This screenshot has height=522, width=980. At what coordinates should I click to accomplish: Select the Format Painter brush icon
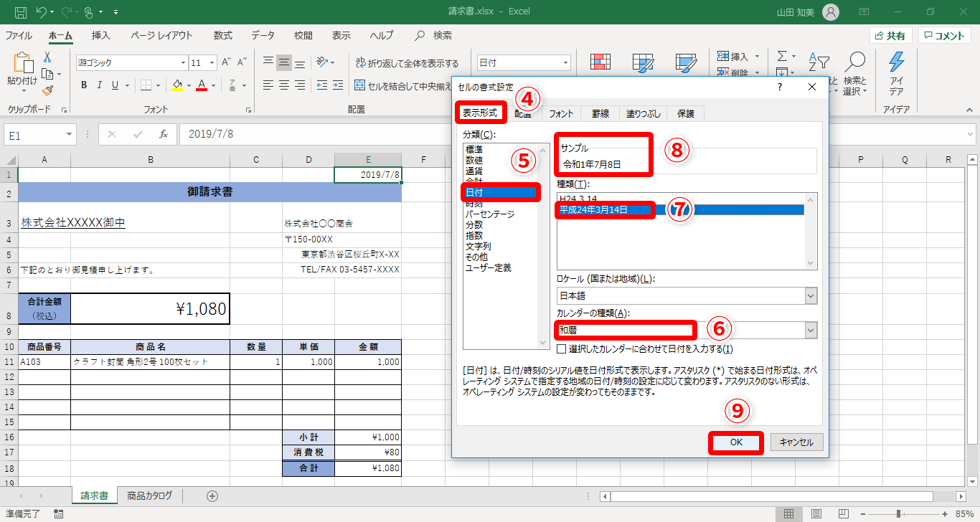47,90
